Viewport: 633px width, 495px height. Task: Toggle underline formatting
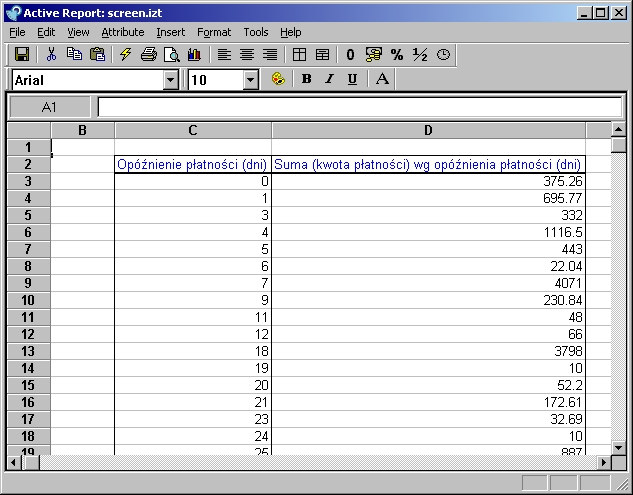tap(352, 79)
